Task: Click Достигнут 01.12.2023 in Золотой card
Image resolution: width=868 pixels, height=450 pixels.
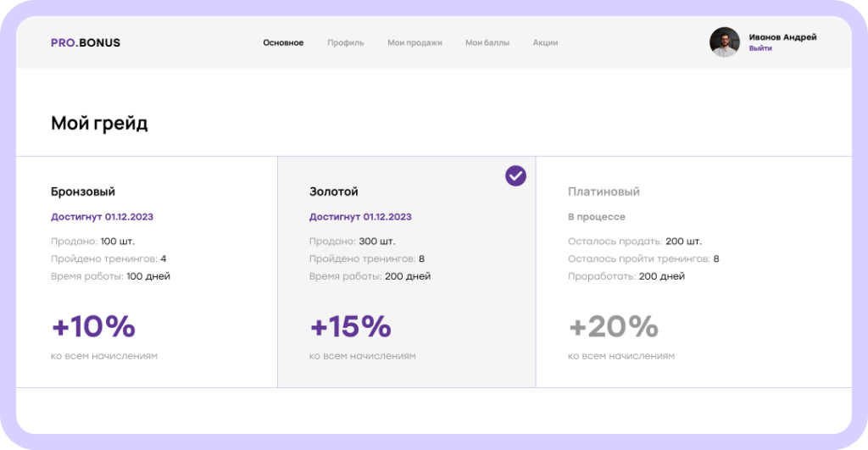Action: click(x=360, y=217)
